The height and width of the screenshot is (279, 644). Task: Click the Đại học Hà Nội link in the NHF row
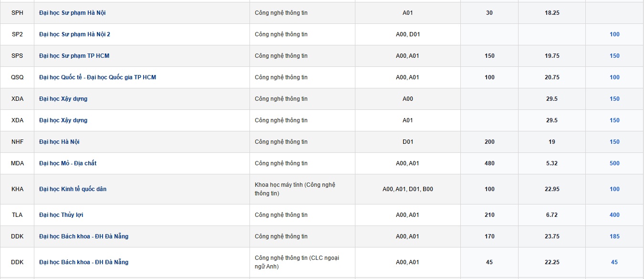tap(59, 142)
